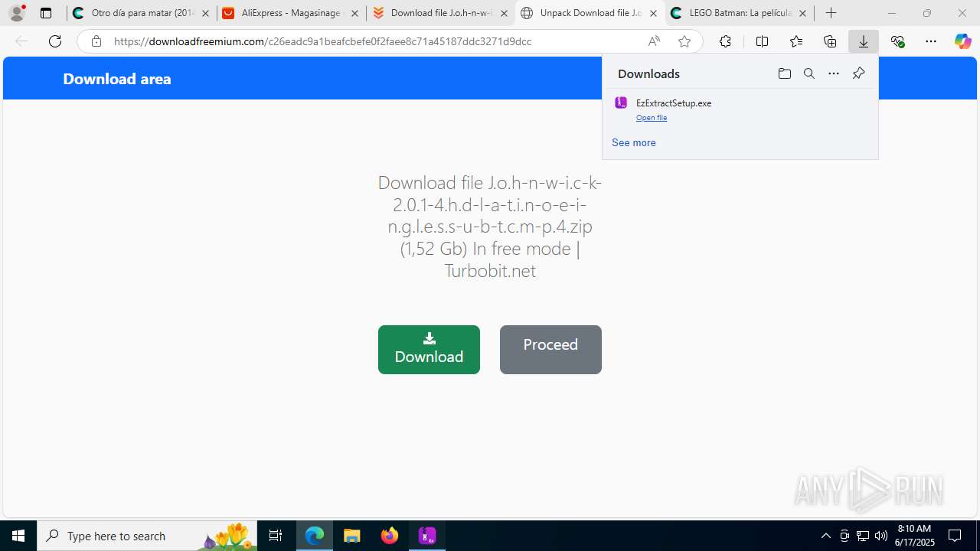Viewport: 980px width, 551px height.
Task: Switch to the 'Download file J.o.h-n-w' tab
Action: 441,13
